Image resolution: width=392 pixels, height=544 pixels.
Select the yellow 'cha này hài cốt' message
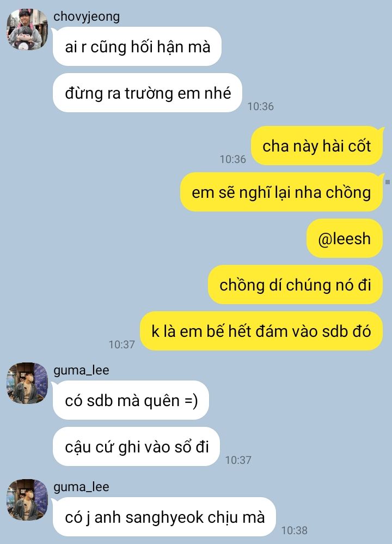point(317,146)
